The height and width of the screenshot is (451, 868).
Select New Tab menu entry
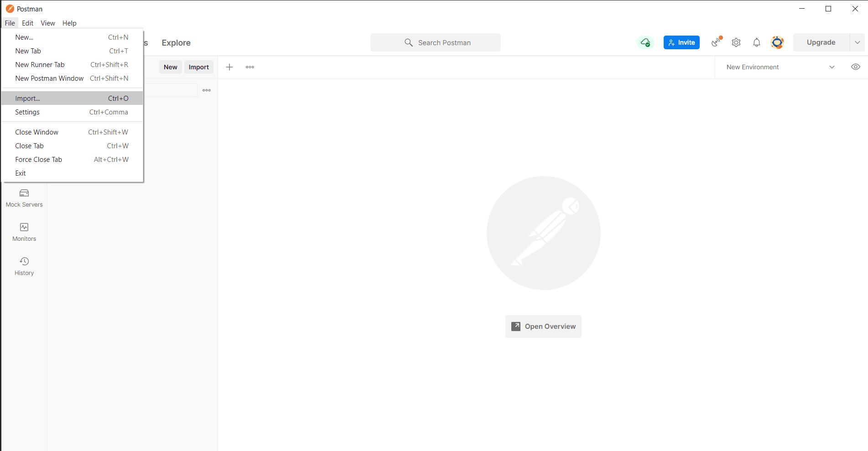[x=72, y=51]
